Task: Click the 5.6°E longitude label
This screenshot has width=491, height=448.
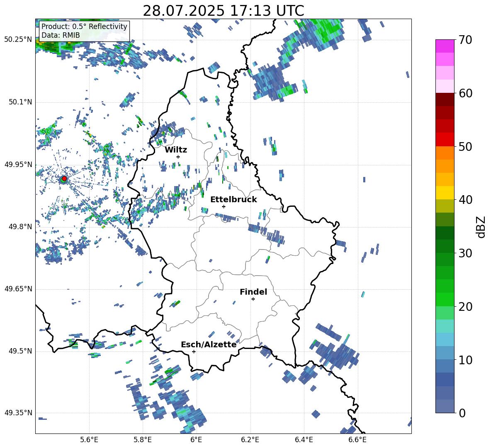Action: [x=89, y=440]
